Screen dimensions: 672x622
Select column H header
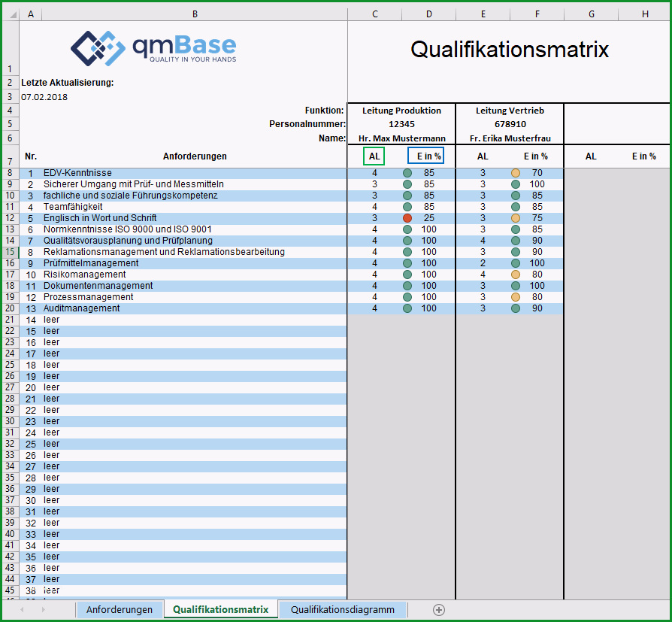pyautogui.click(x=645, y=14)
